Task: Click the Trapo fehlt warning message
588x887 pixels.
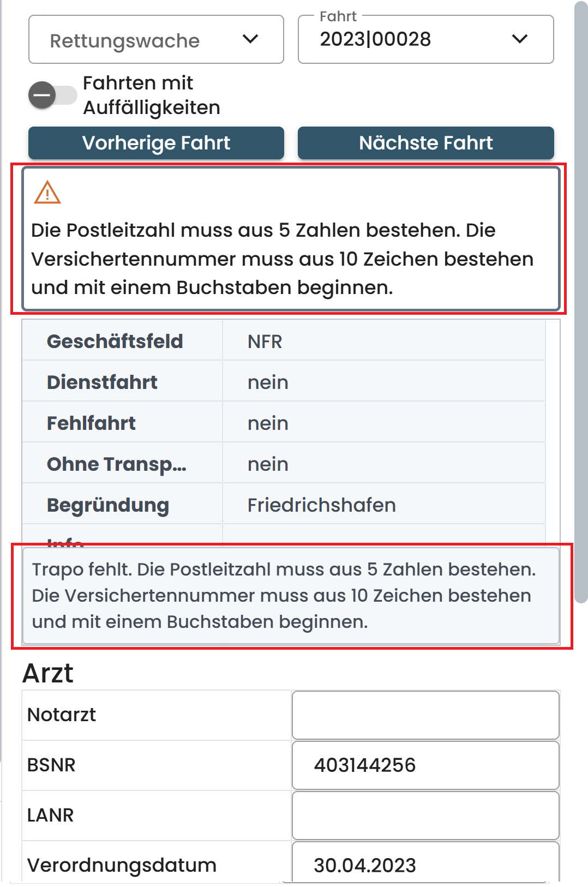Action: (x=289, y=595)
